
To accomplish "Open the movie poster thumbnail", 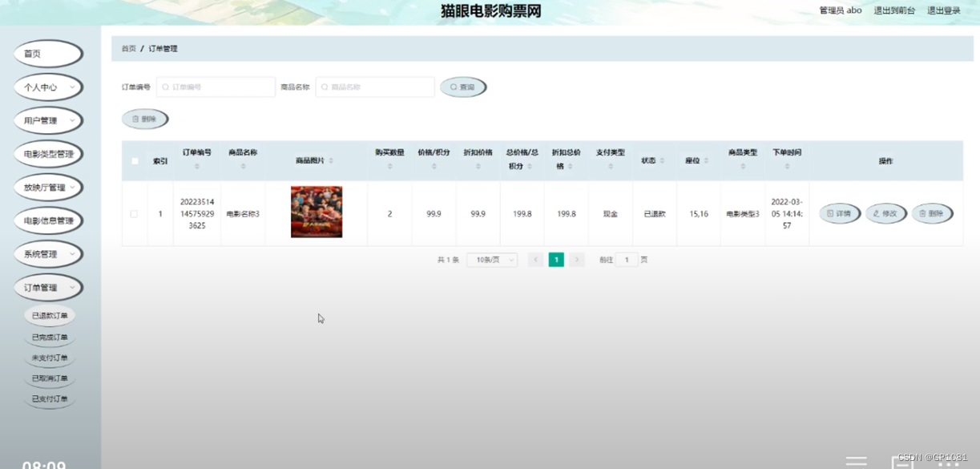I will pos(317,212).
